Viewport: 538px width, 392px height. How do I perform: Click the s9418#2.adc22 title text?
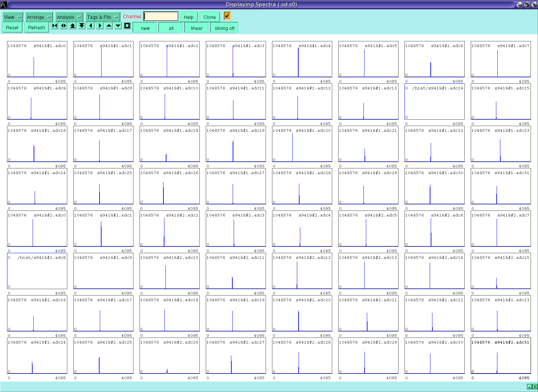(x=446, y=300)
